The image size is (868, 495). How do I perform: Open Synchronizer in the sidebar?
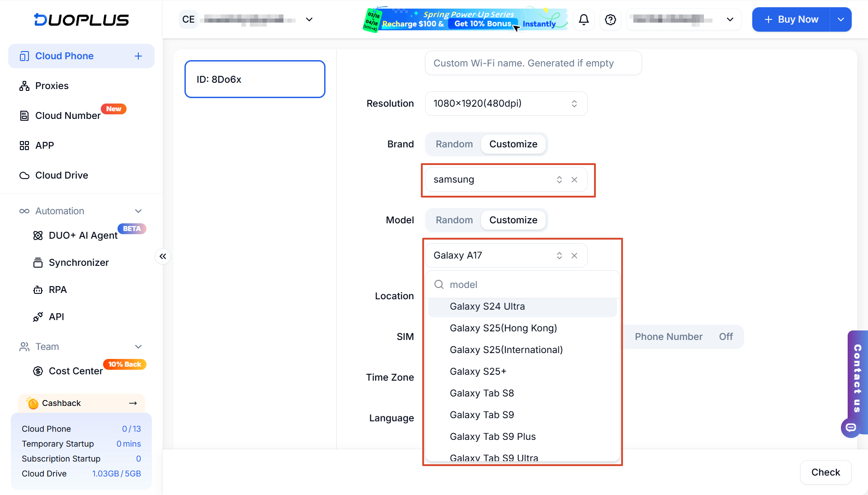coord(81,263)
